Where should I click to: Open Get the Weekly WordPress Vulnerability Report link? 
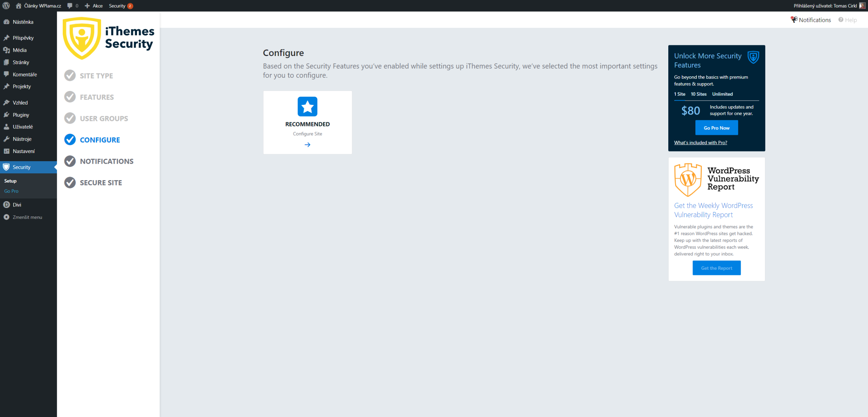(x=713, y=210)
